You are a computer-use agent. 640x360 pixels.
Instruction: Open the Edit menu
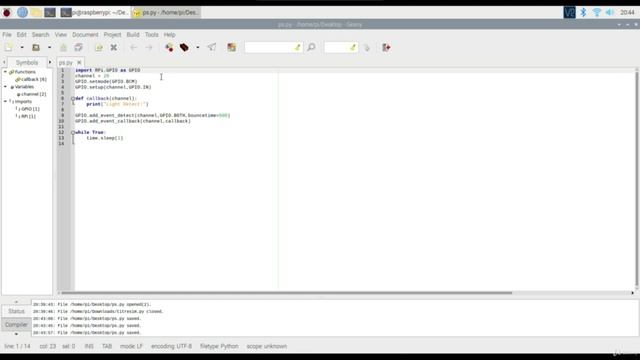22,35
